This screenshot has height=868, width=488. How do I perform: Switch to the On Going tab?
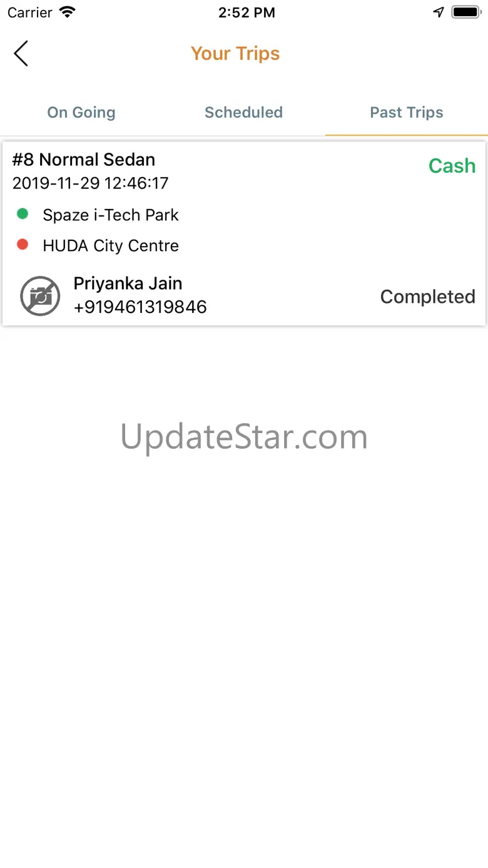81,113
